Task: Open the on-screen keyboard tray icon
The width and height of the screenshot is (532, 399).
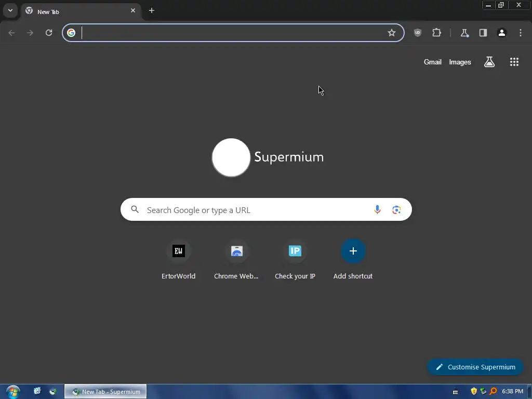Action: [x=455, y=392]
